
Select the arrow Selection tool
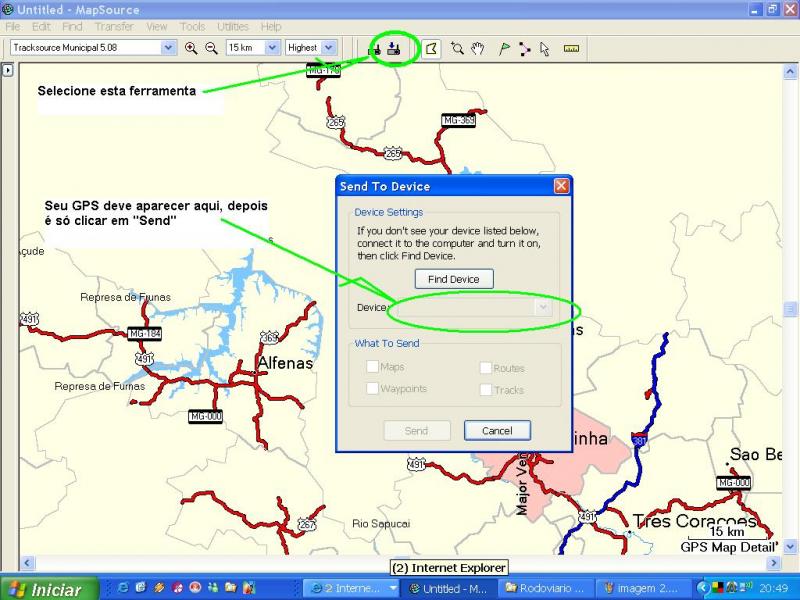click(545, 48)
